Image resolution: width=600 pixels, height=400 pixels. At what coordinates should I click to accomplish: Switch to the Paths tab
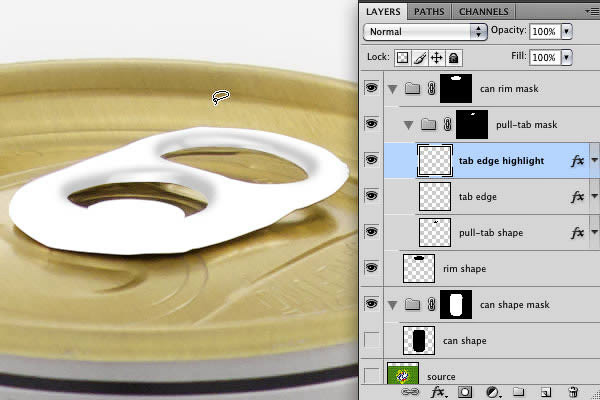429,12
